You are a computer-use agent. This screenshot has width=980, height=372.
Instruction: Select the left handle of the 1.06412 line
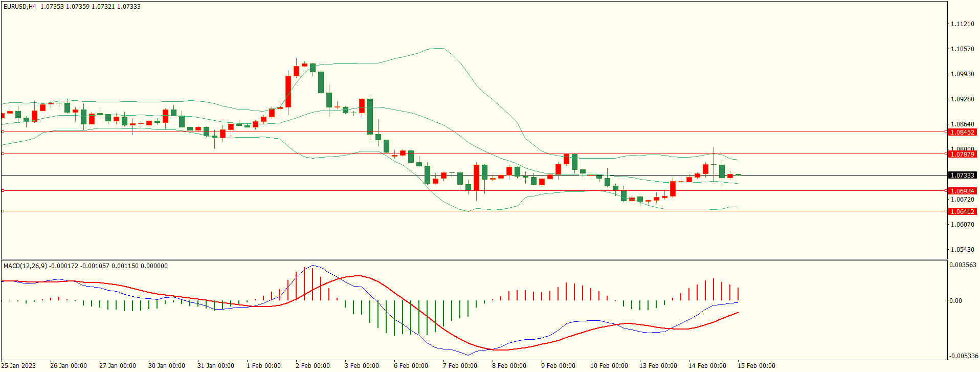pyautogui.click(x=3, y=211)
